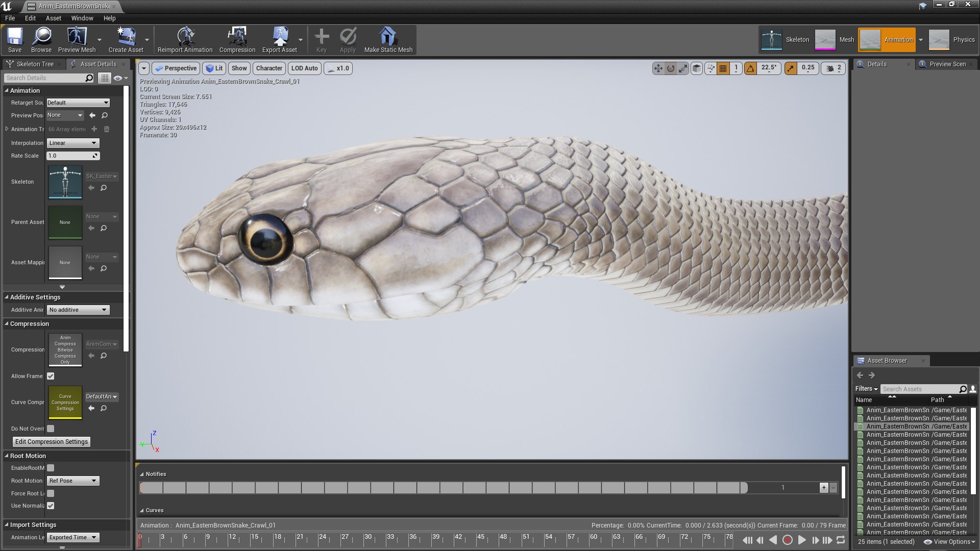Image resolution: width=980 pixels, height=551 pixels.
Task: Click the Edit Compression Settings button
Action: pos(51,441)
